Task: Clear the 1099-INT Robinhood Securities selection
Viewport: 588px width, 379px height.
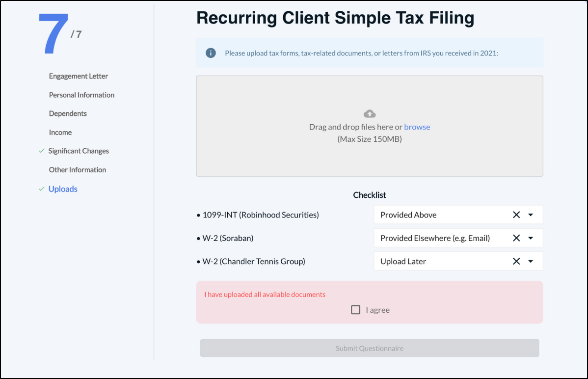Action: coord(516,215)
